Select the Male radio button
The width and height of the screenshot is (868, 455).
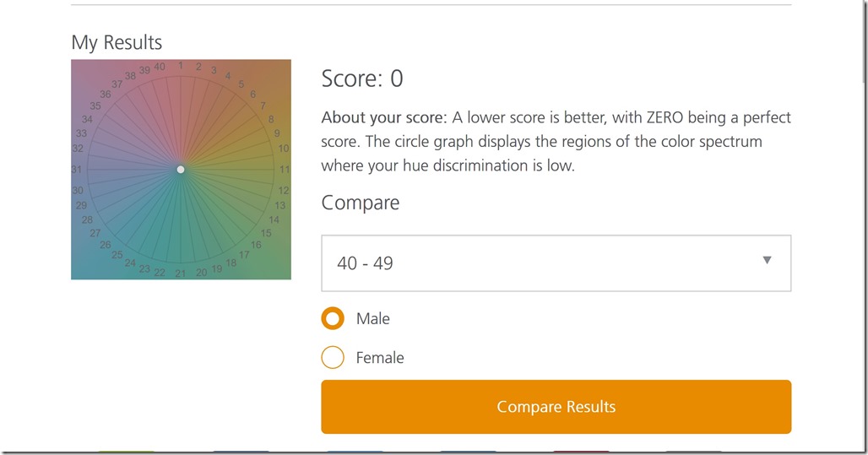(333, 319)
